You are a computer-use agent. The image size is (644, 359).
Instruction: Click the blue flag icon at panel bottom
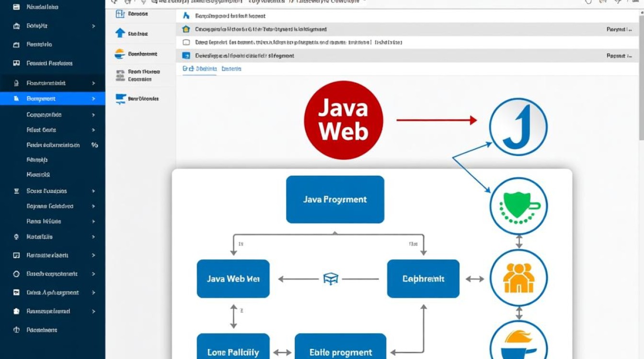[120, 99]
